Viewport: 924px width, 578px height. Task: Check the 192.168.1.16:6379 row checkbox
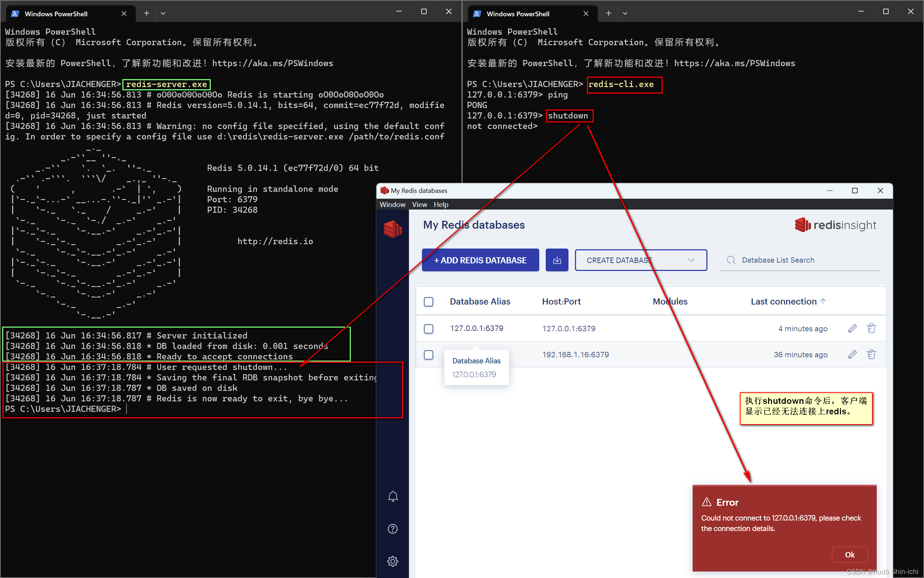click(428, 355)
